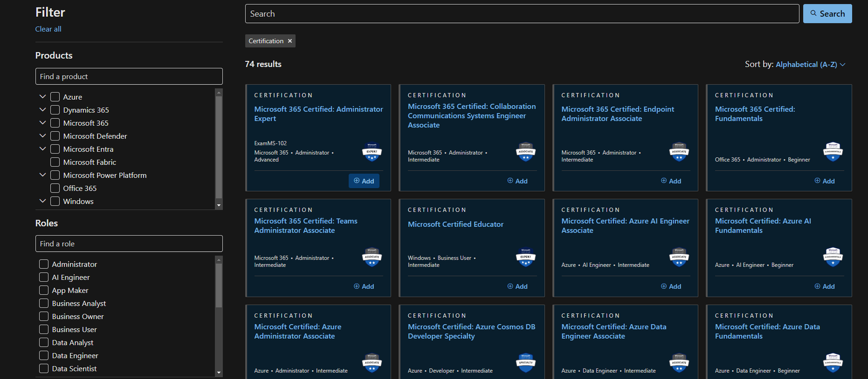This screenshot has height=379, width=868.
Task: Add Azure AI Engineer Associate to collection
Action: coord(671,286)
